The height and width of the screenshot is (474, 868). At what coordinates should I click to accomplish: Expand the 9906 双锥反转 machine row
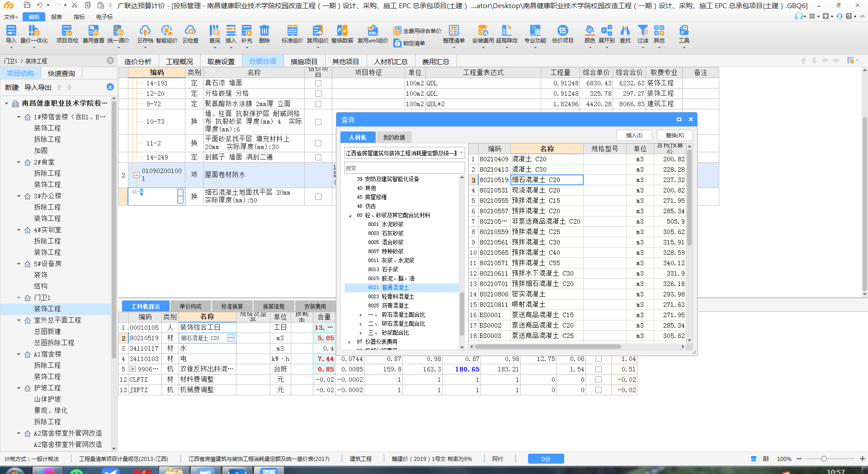(133, 369)
